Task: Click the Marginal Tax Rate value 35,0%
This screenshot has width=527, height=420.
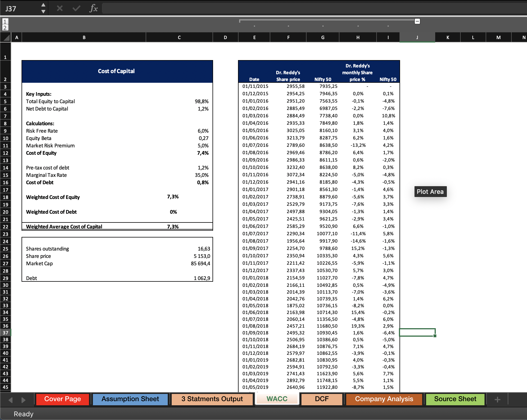Action: tap(201, 175)
